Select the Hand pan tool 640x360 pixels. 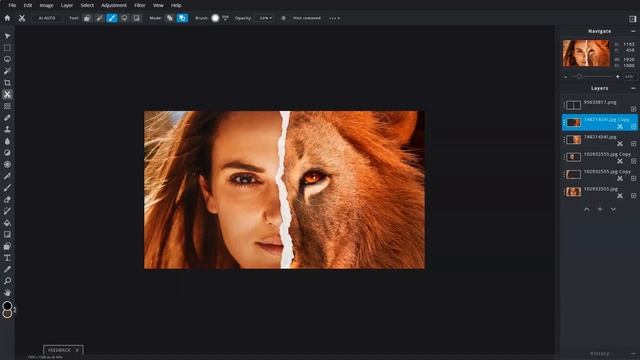point(7,293)
